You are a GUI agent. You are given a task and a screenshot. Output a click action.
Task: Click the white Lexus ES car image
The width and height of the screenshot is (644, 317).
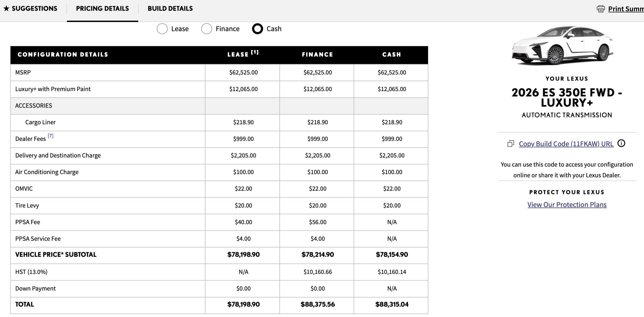coord(563,46)
